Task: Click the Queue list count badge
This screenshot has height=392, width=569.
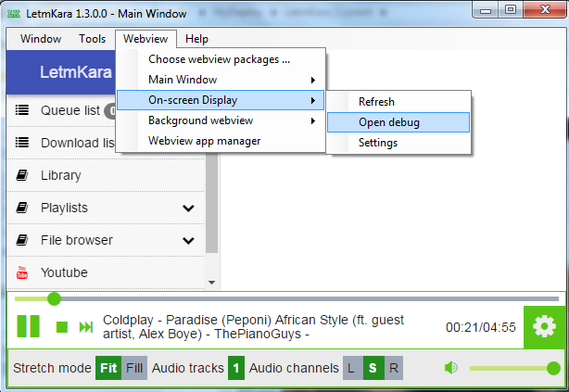Action: click(110, 110)
